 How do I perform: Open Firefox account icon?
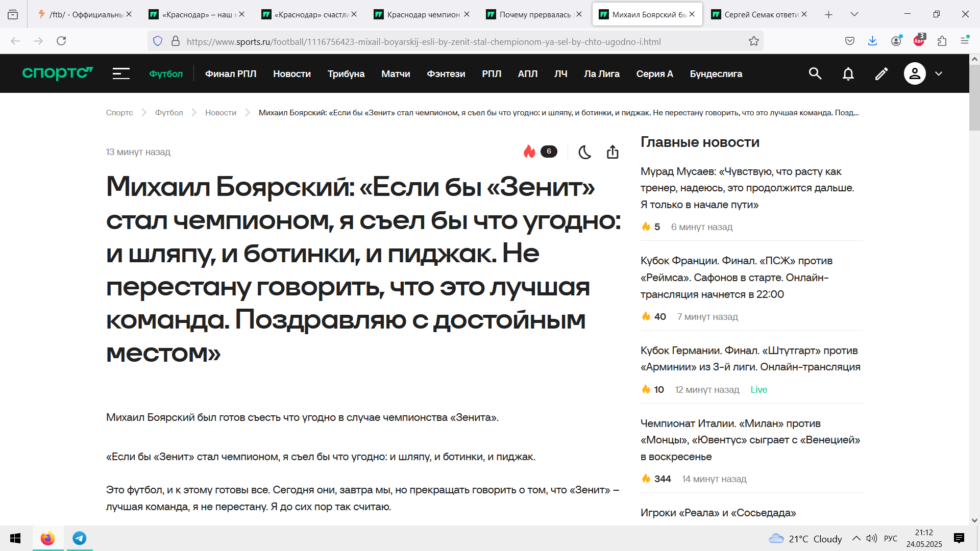tap(896, 41)
